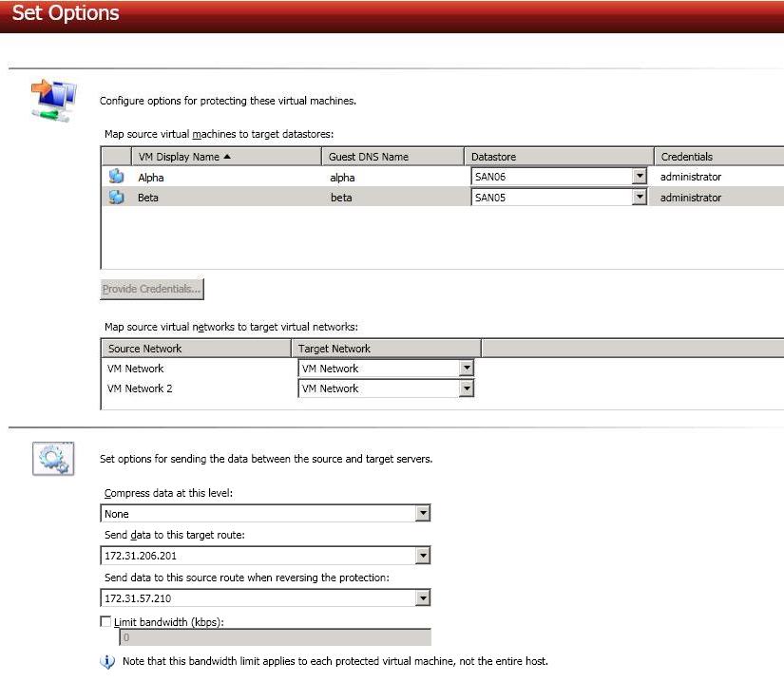
Task: Click the Alpha VM row icon
Action: [x=116, y=177]
